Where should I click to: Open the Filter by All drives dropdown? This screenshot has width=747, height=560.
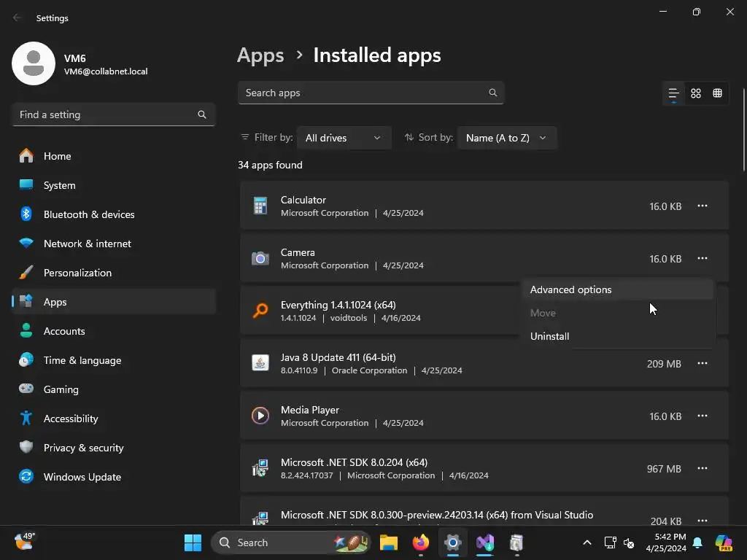pyautogui.click(x=344, y=138)
